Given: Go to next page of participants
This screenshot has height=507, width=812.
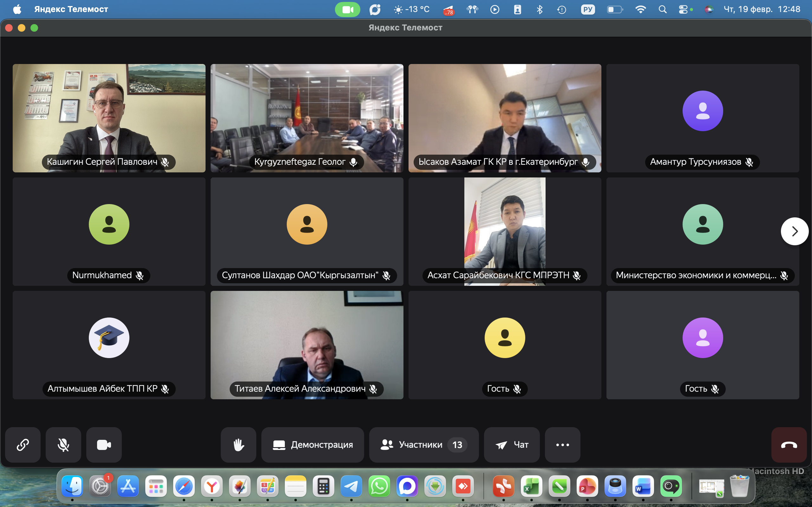Looking at the screenshot, I should click(794, 231).
